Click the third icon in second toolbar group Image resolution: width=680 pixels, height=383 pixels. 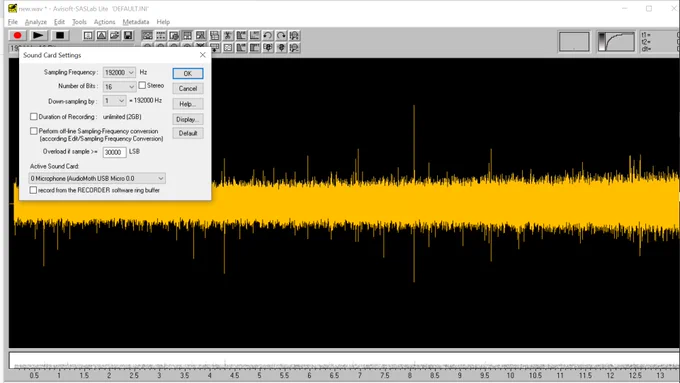point(174,36)
